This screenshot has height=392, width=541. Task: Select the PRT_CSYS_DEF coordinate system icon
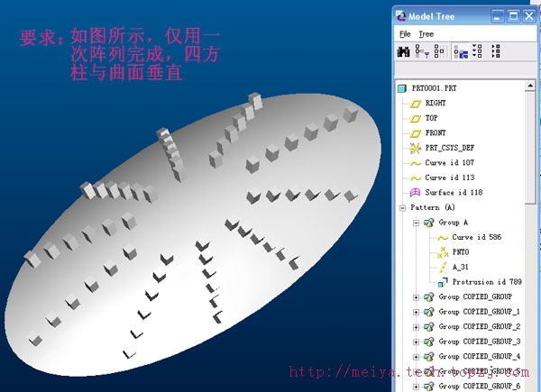416,148
